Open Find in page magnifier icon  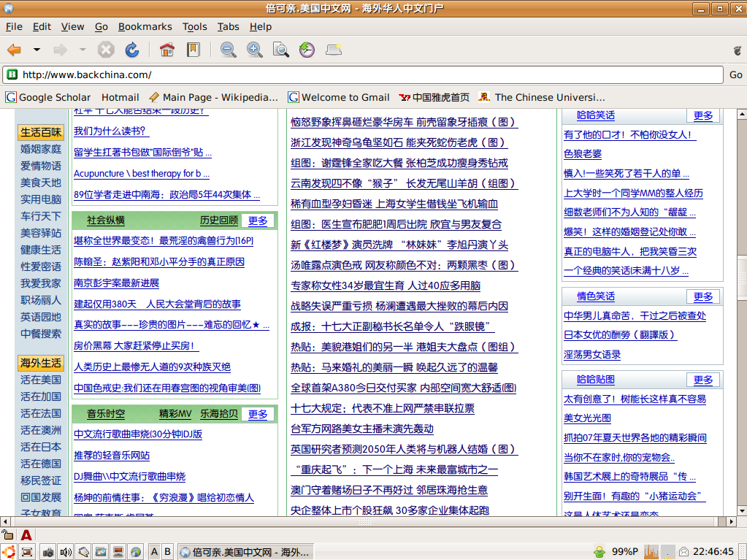281,50
